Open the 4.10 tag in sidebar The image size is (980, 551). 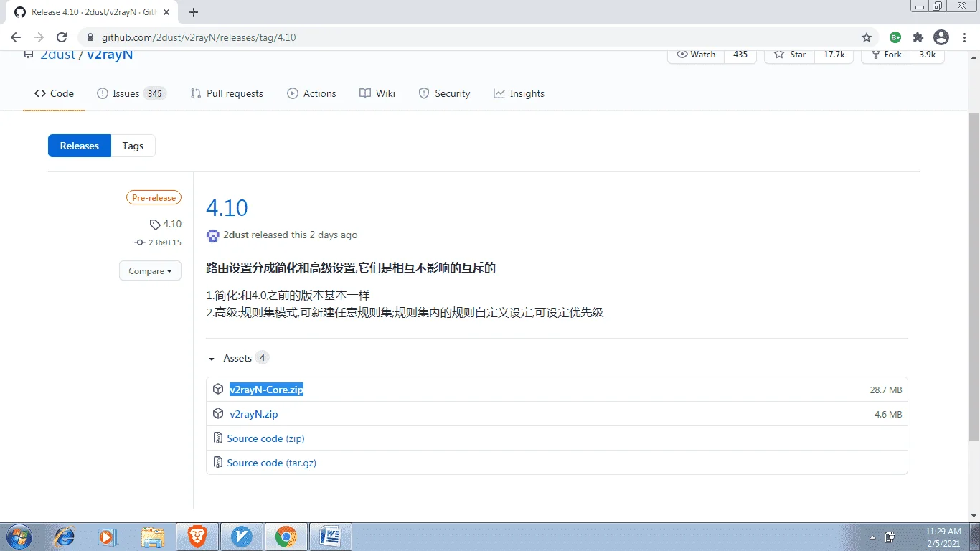click(166, 224)
